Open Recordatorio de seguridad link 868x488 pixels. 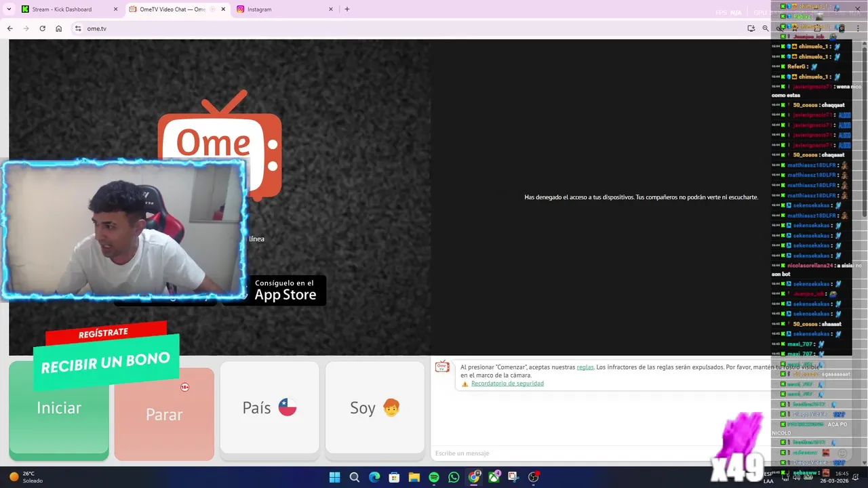(507, 384)
